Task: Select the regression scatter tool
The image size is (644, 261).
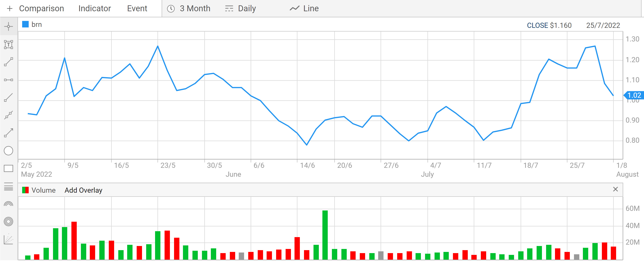Action: coord(9,239)
